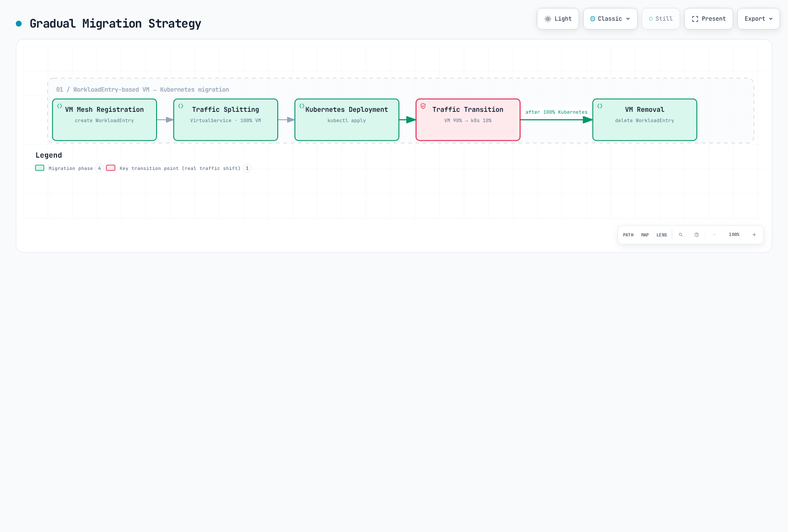Click the "VM 90% → k8s 10%" subtitle
The height and width of the screenshot is (532, 788).
468,121
